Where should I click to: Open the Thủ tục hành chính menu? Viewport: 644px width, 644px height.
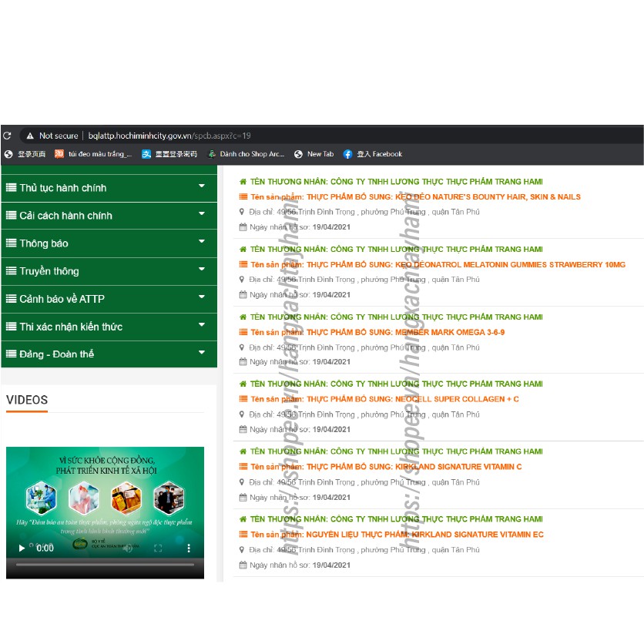[x=109, y=188]
